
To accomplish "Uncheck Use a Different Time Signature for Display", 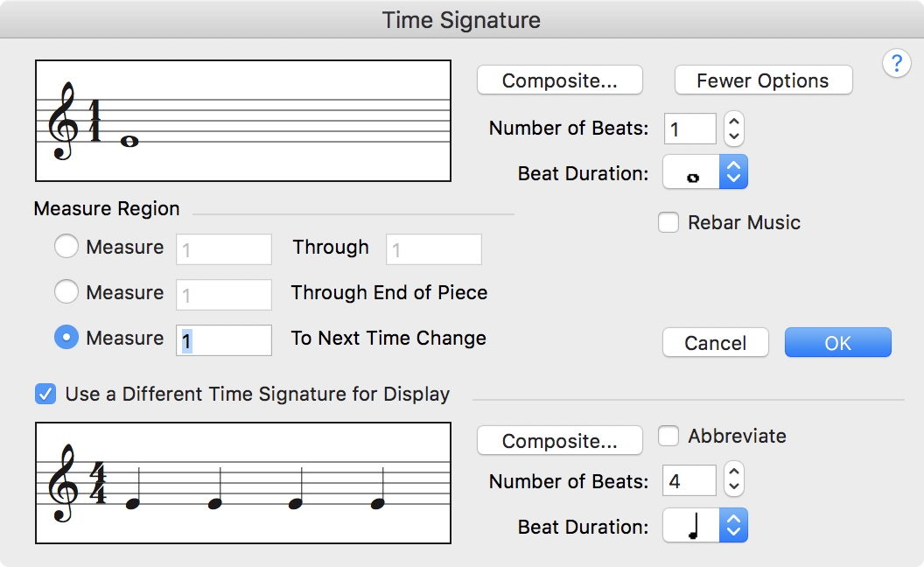I will 45,394.
